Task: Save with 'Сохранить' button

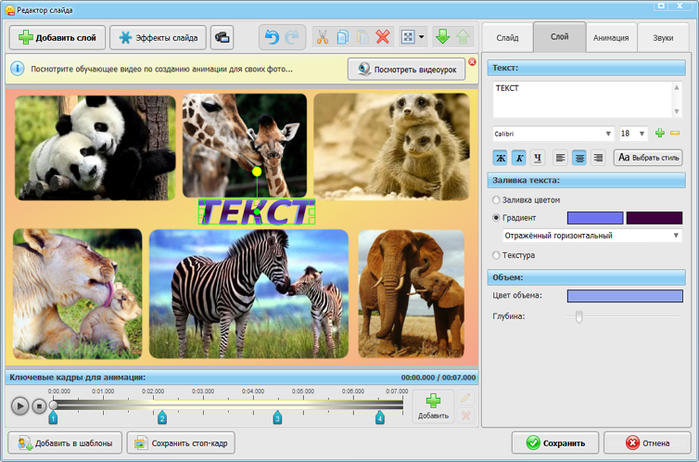Action: [555, 443]
